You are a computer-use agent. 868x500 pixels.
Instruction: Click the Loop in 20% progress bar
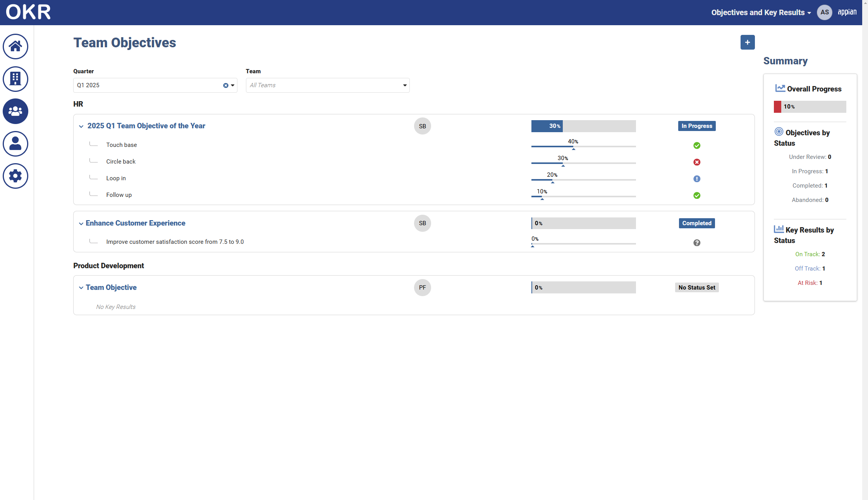click(x=584, y=179)
